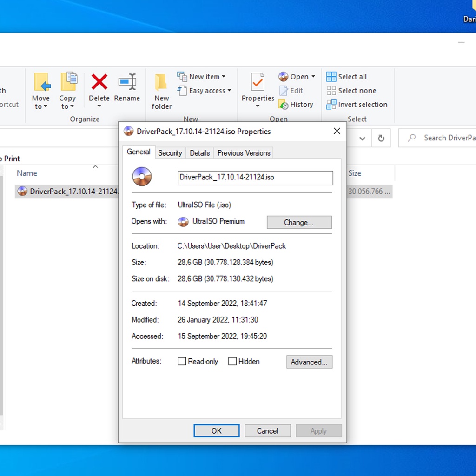
Task: Click the refresh icon beside address bar
Action: [381, 139]
